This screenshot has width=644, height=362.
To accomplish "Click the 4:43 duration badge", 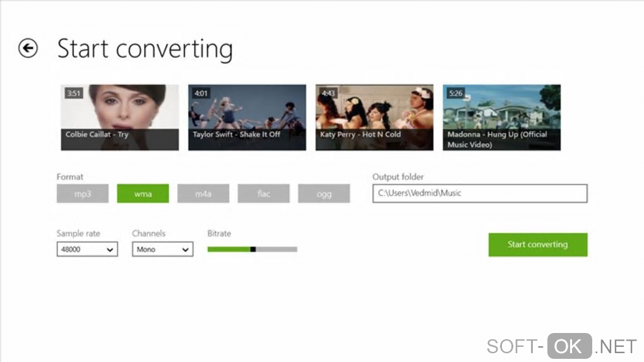I will (328, 93).
